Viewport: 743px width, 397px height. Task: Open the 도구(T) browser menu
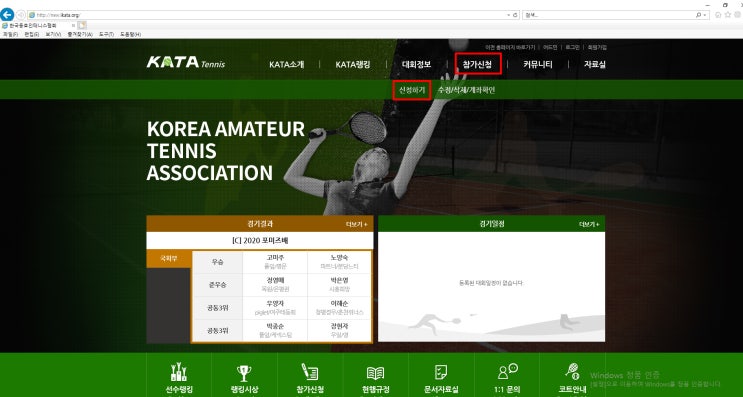tap(106, 35)
